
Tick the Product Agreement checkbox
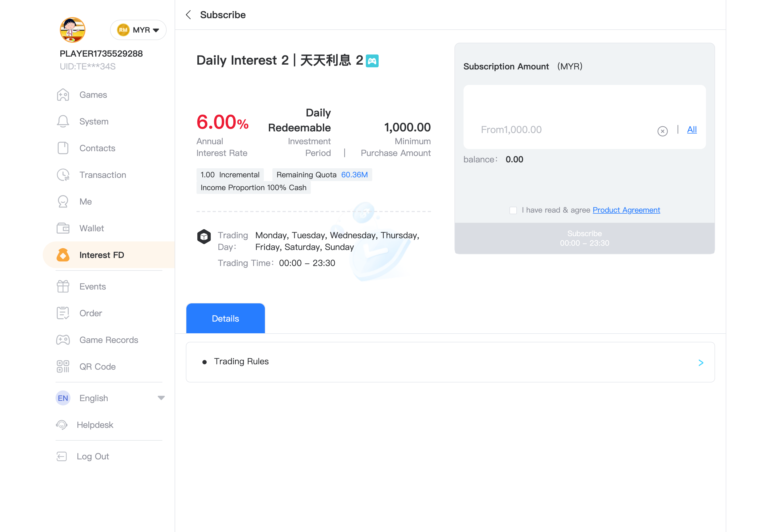coord(513,210)
